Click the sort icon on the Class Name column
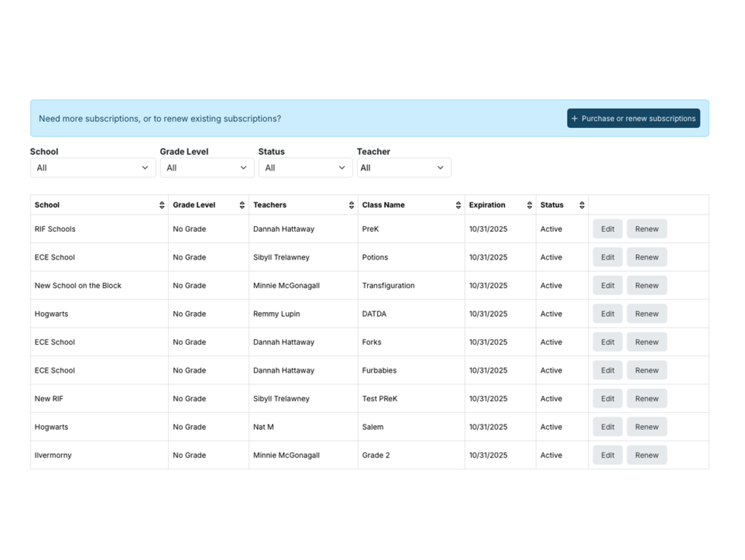 [x=458, y=205]
